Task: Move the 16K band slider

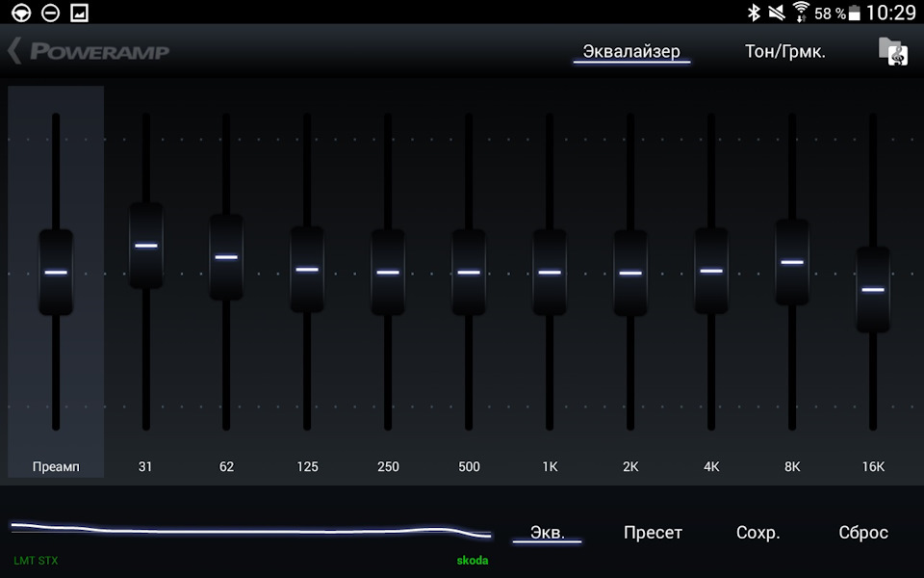Action: click(873, 288)
